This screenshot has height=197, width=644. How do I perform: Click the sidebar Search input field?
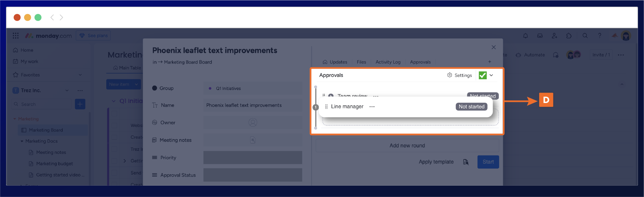[42, 104]
